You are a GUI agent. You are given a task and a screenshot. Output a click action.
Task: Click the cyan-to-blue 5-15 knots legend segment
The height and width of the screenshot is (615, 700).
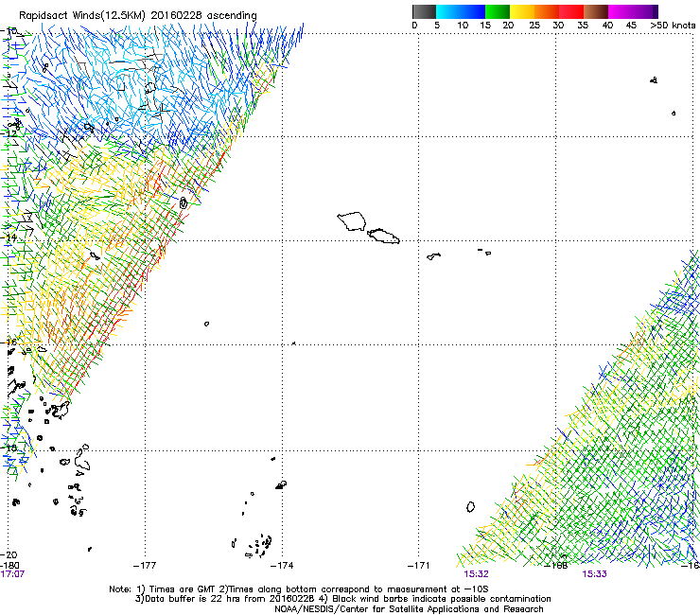pyautogui.click(x=461, y=11)
